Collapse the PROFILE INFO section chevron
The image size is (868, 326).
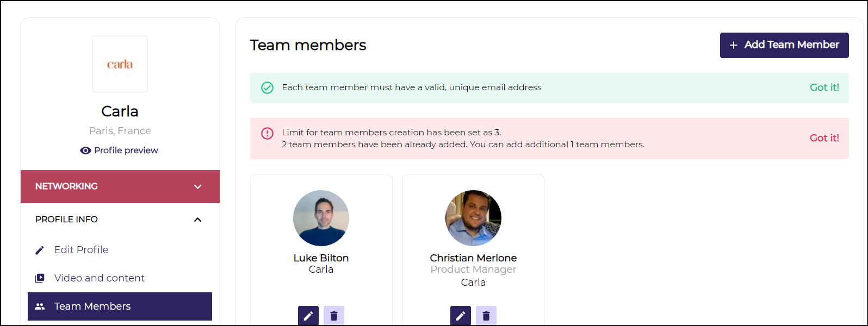(197, 220)
